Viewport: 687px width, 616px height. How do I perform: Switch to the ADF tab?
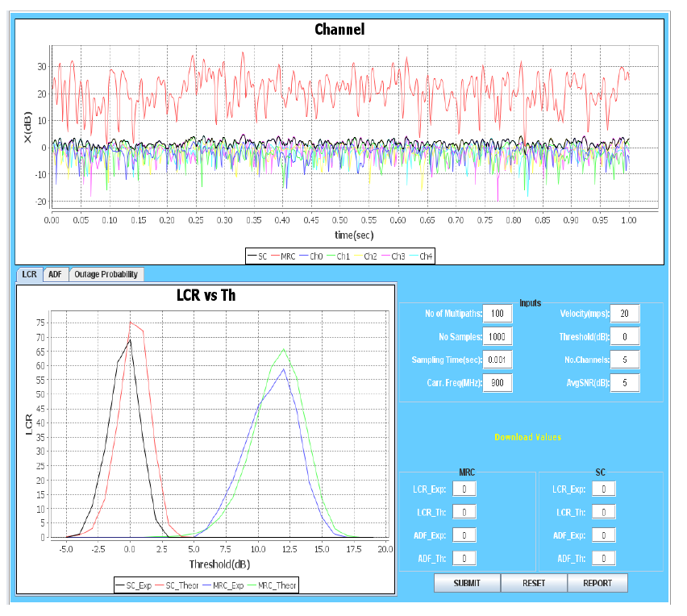[55, 274]
